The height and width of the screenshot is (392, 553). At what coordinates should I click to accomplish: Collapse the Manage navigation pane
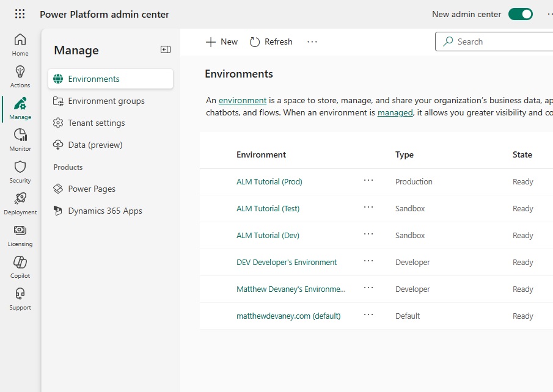click(166, 49)
